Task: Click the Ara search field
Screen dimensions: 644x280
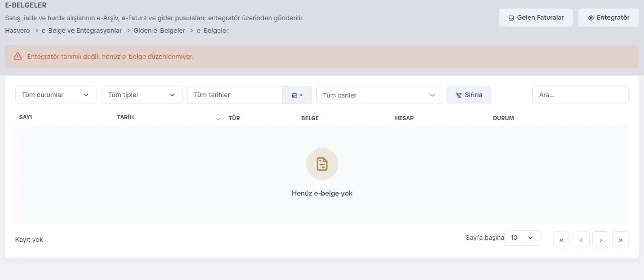Action: coord(580,95)
